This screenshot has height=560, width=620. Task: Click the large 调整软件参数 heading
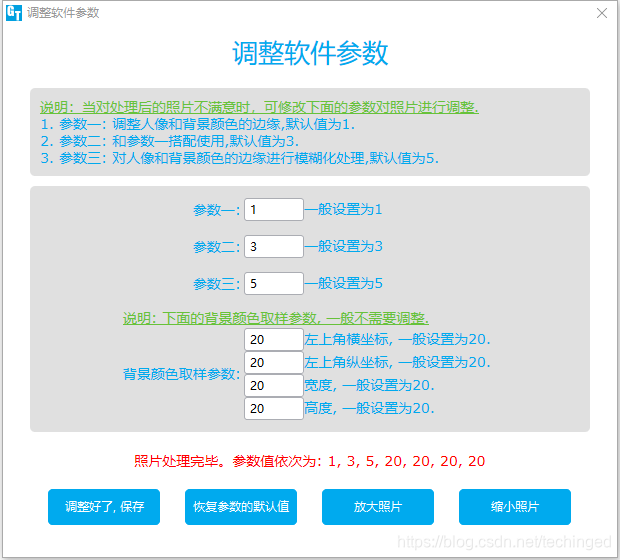[310, 53]
